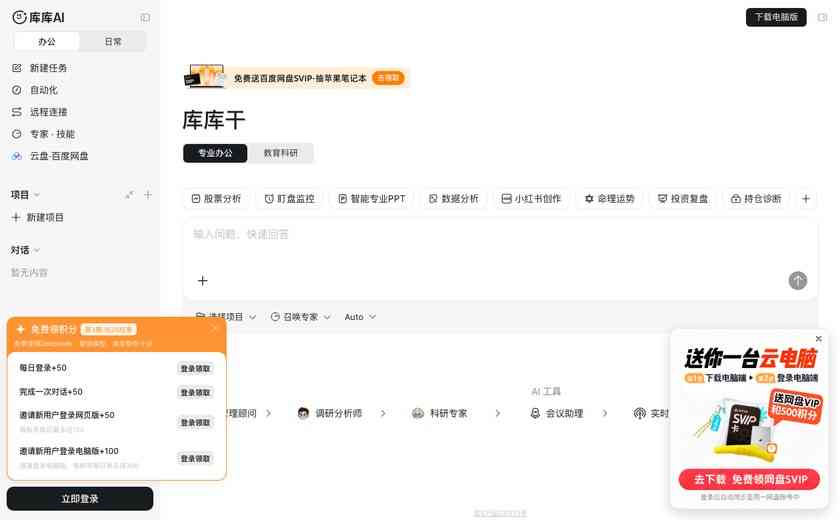840x520 pixels.
Task: Switch to the 日常 mode tab
Action: [x=112, y=41]
